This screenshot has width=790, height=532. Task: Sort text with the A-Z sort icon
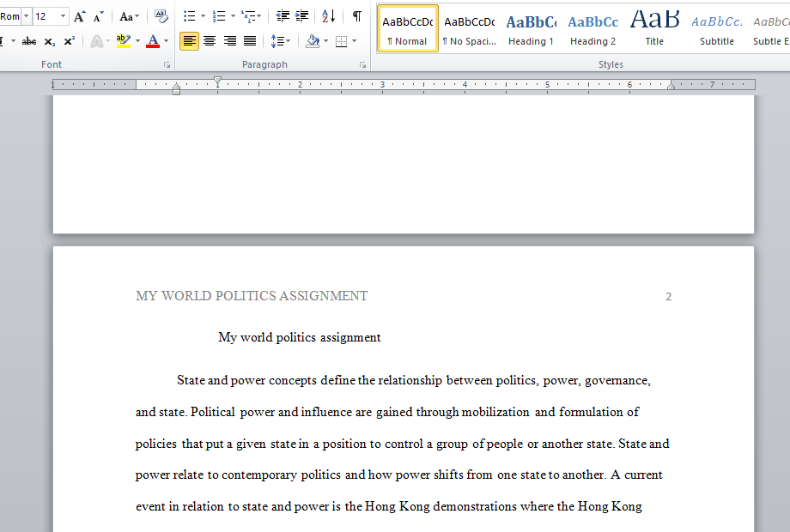329,16
